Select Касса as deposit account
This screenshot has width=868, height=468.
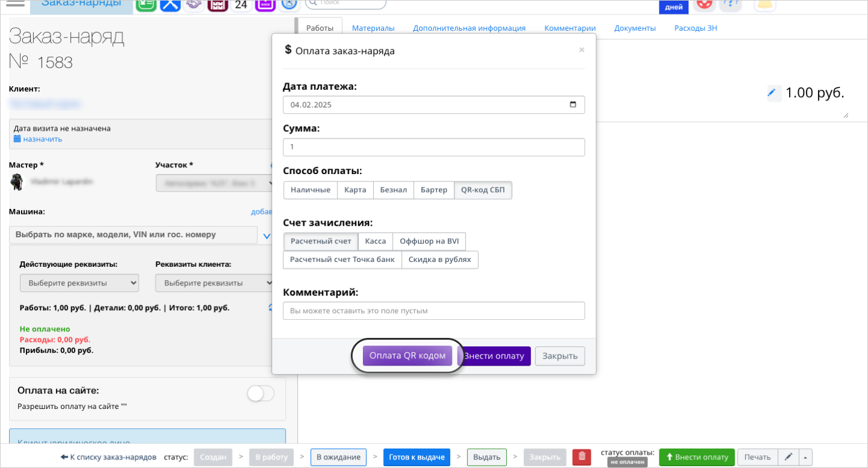click(376, 241)
